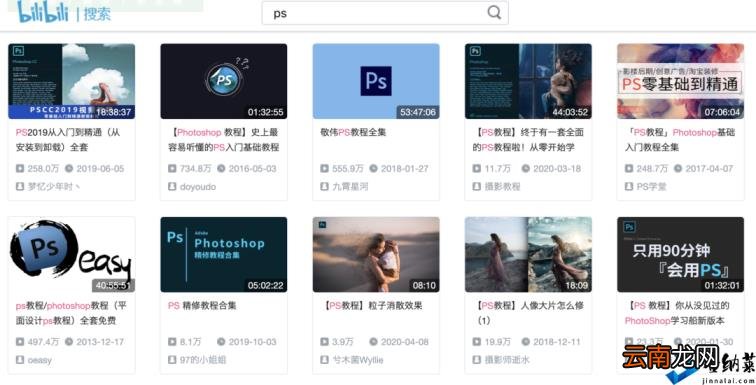The height and width of the screenshot is (385, 756).
Task: Visit uploader 97的小姐姐
Action: (202, 360)
